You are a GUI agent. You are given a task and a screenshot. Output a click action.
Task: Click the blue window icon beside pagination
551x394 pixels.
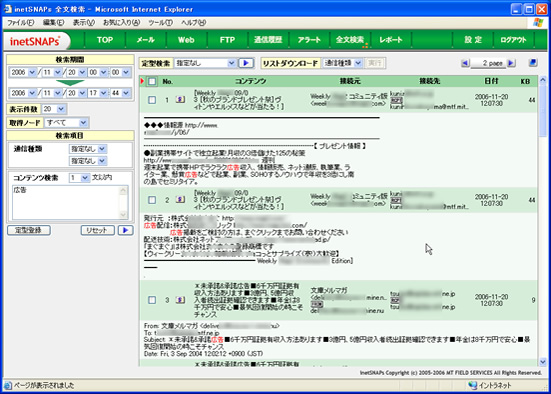533,63
